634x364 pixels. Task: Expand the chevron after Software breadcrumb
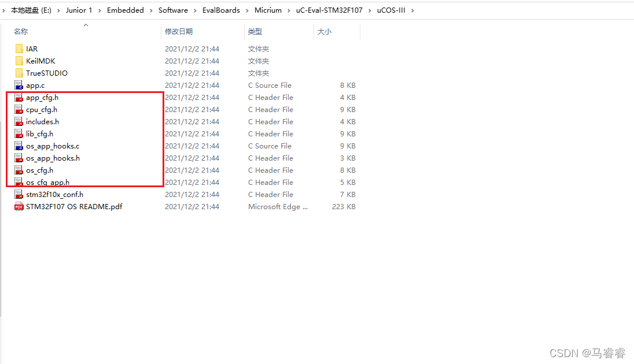tap(195, 10)
